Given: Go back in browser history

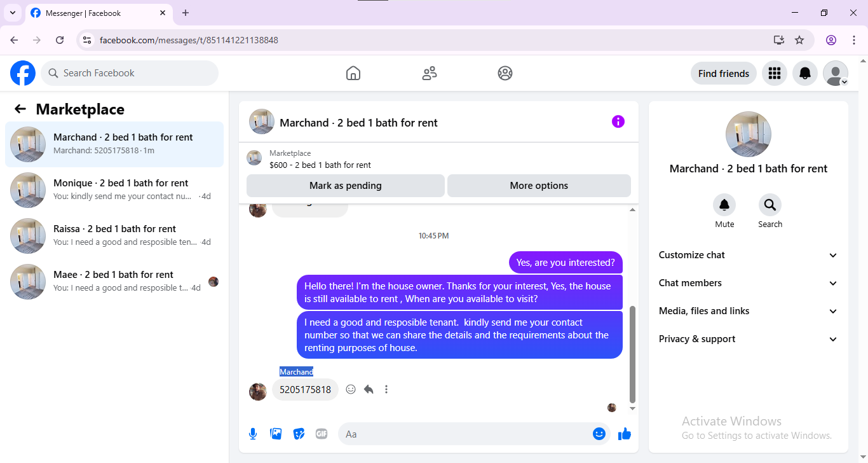Looking at the screenshot, I should 14,40.
